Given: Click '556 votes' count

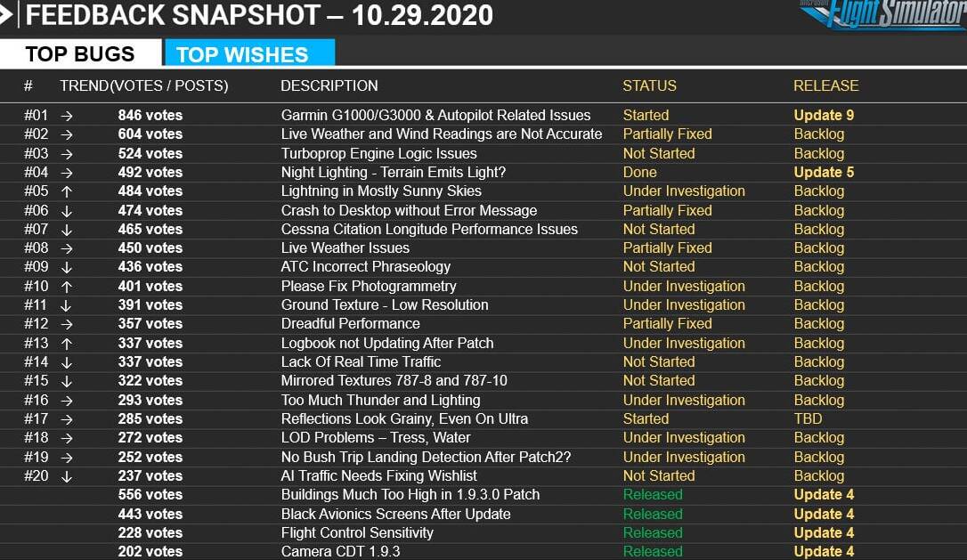Looking at the screenshot, I should [150, 495].
